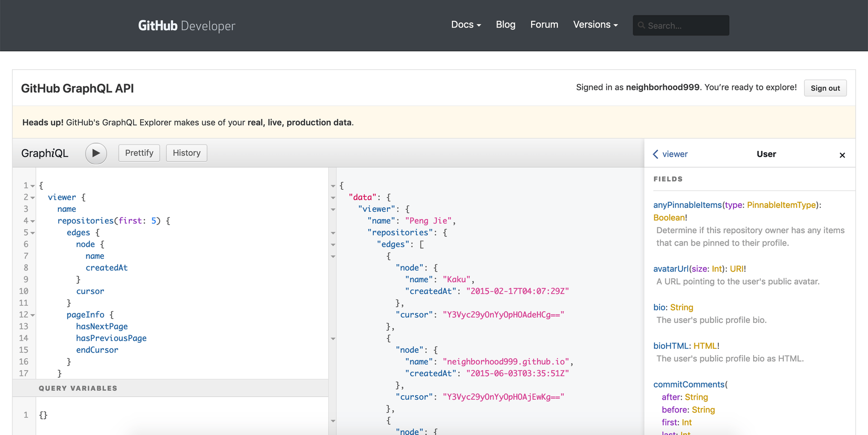
Task: Collapse query line 1 fold arrow
Action: (x=33, y=186)
